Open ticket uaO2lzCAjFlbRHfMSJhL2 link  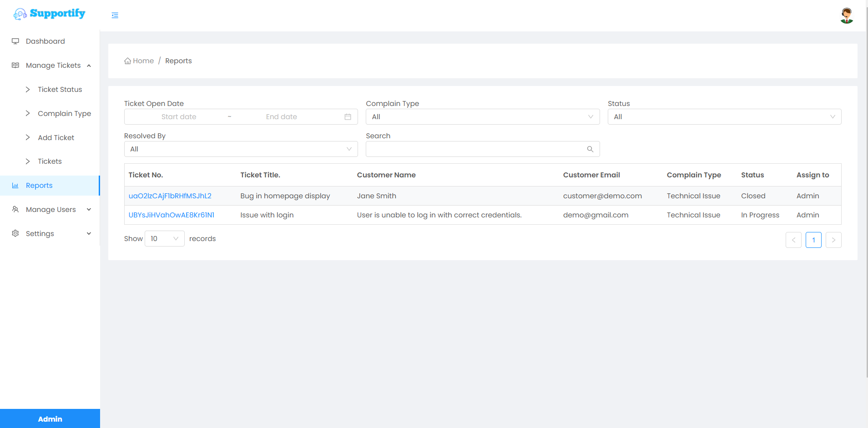170,196
